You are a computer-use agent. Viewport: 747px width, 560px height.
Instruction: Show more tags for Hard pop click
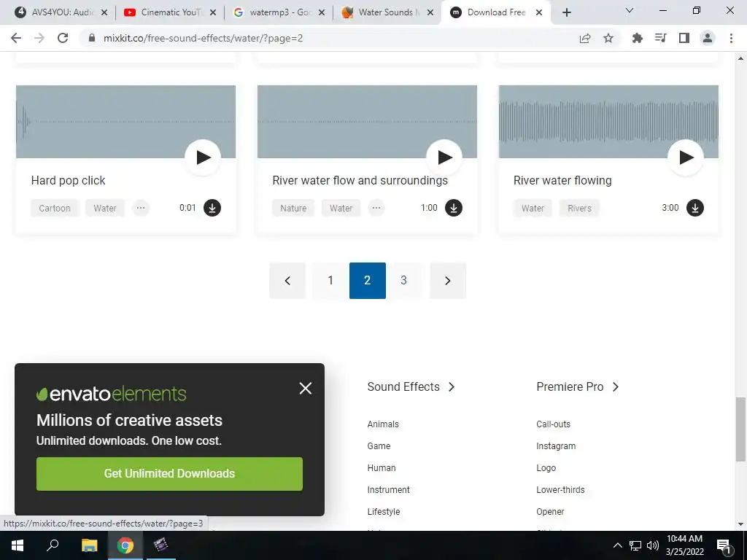point(141,208)
